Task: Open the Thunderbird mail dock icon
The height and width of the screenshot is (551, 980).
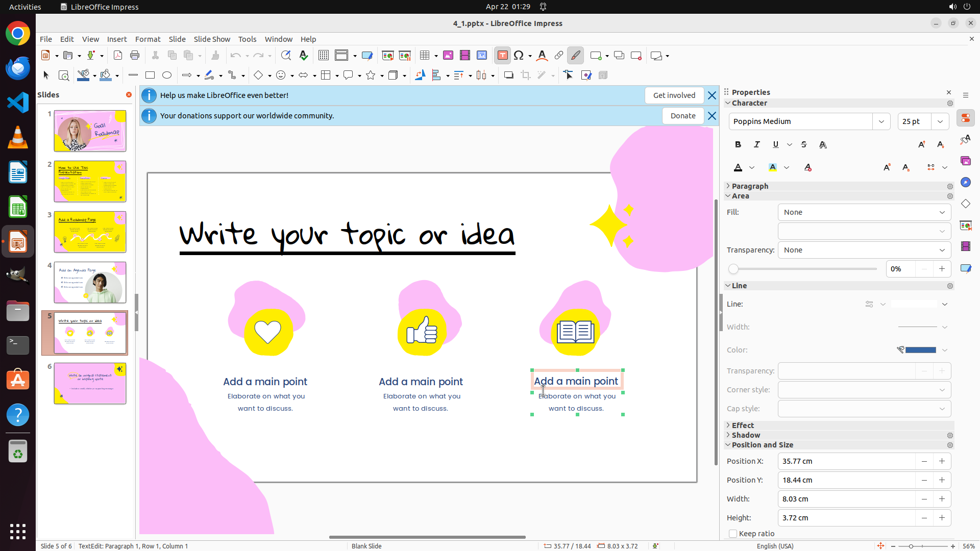Action: click(x=18, y=68)
